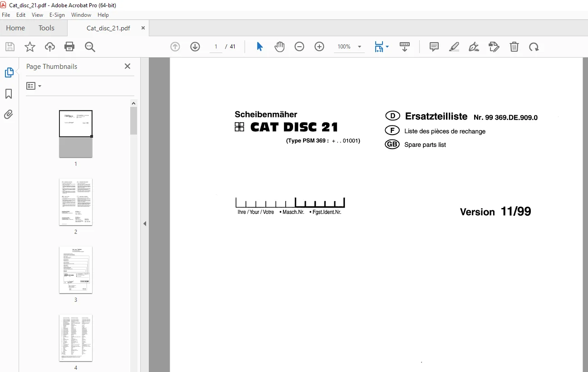
Task: Click the '(Type PSM 369 : + . . 01001)' text
Action: tap(323, 141)
